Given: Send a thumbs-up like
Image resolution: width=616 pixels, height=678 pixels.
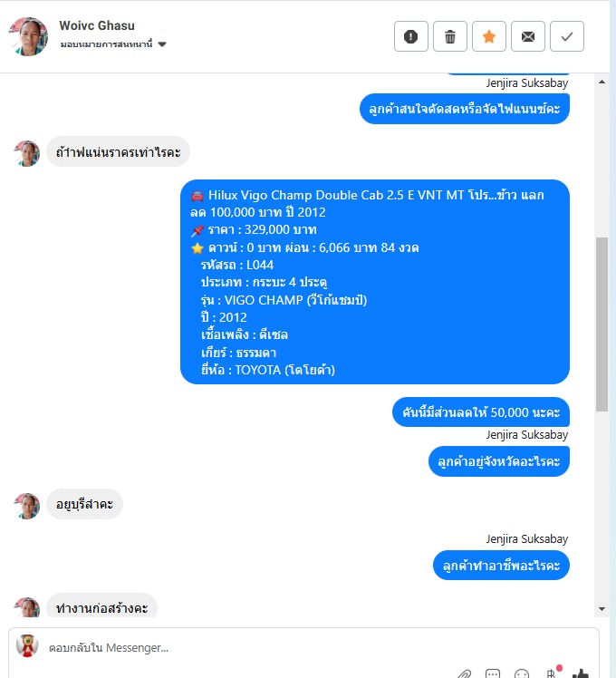Looking at the screenshot, I should click(x=580, y=673).
